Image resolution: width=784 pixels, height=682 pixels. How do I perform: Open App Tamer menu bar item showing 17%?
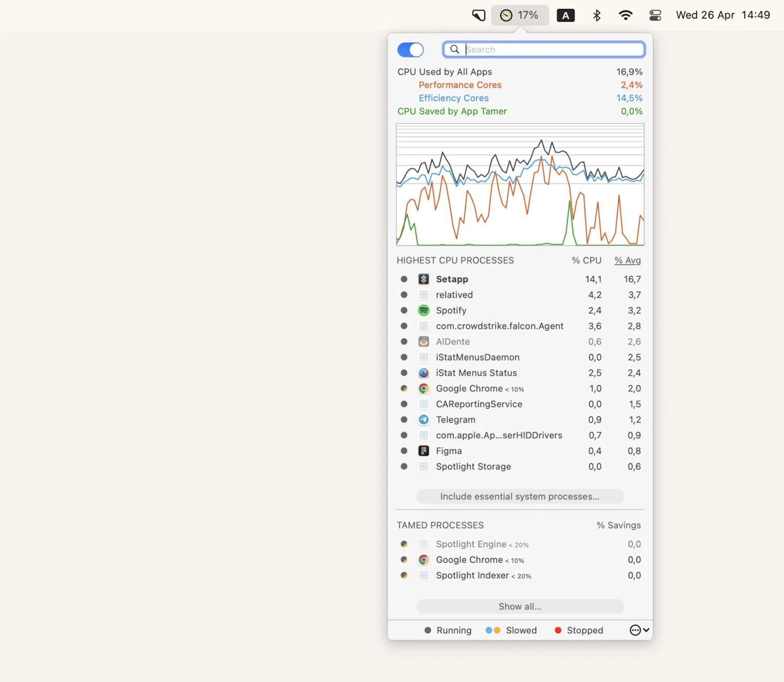click(x=520, y=15)
